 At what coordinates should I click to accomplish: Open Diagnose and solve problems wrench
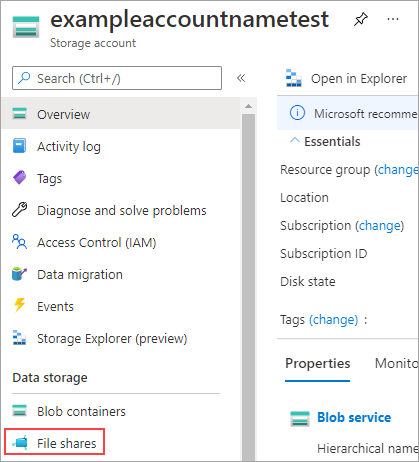pyautogui.click(x=19, y=210)
